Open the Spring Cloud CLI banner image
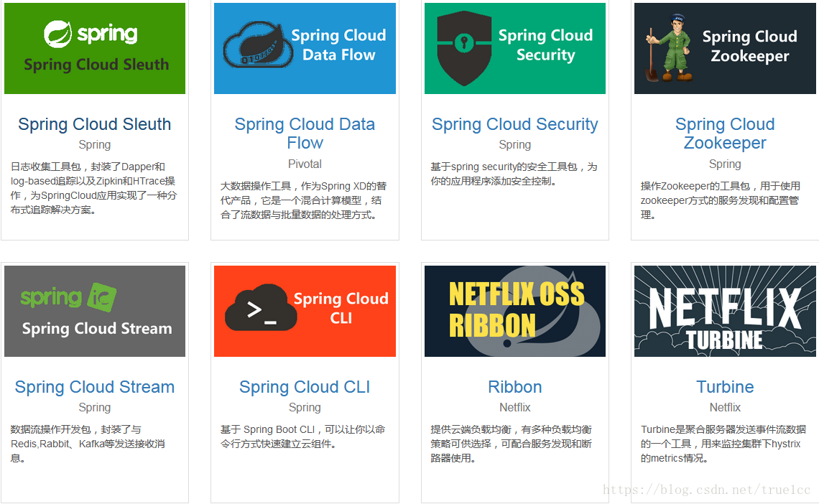 click(x=305, y=311)
